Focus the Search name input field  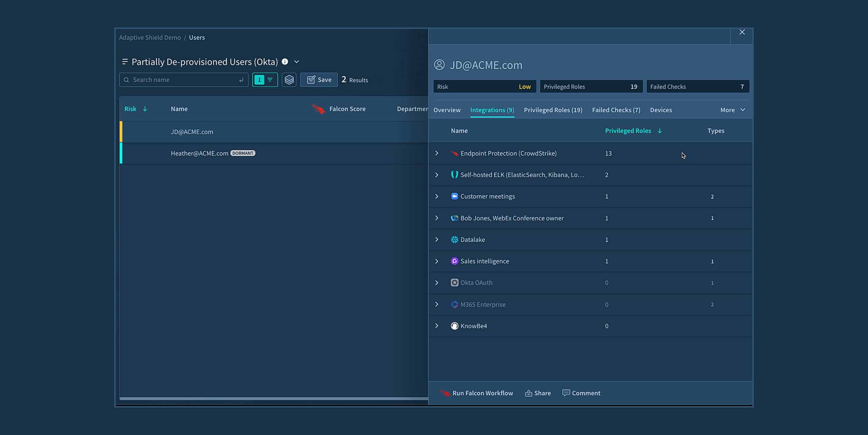click(x=183, y=80)
